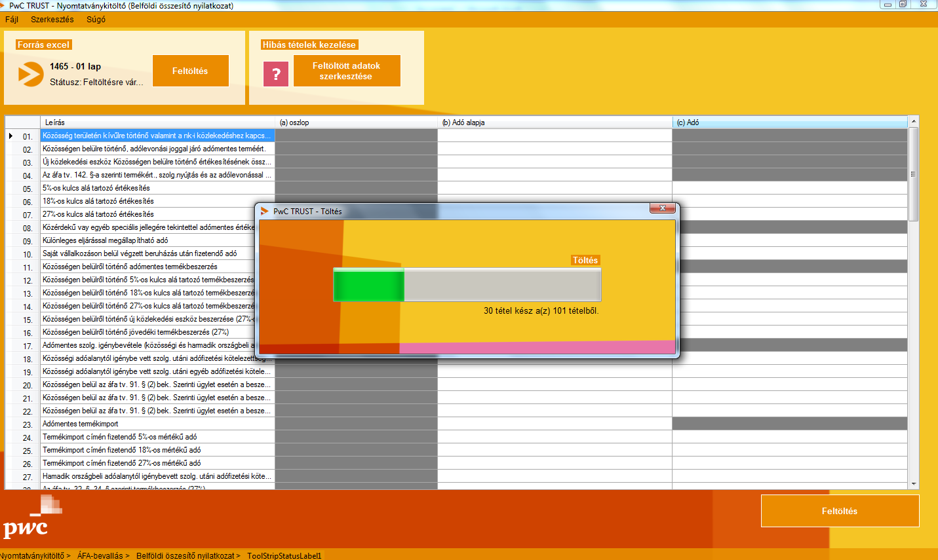Click '30 tétel kész a(z) 101 tételből.' text
The width and height of the screenshot is (938, 560).
point(541,310)
